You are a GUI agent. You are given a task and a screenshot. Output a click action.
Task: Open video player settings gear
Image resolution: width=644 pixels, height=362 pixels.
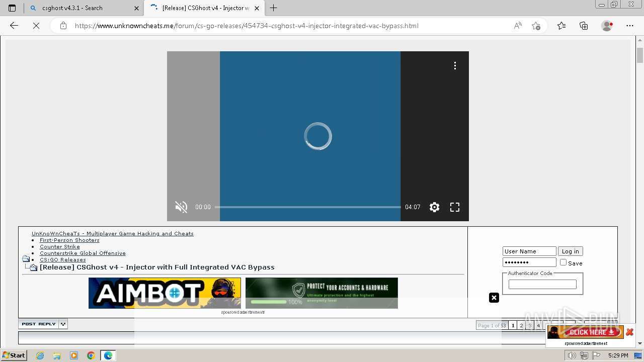click(x=435, y=207)
